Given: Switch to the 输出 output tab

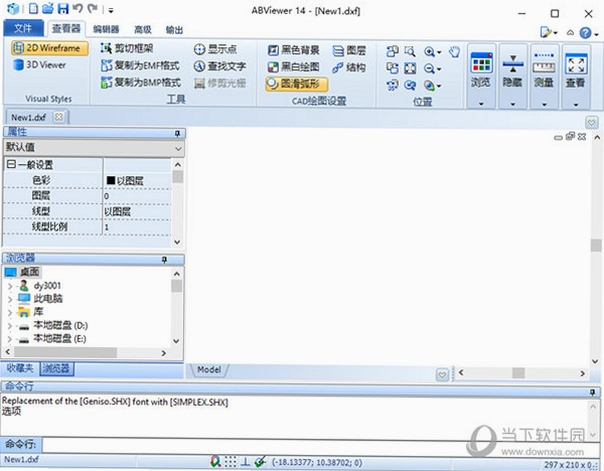Looking at the screenshot, I should pyautogui.click(x=174, y=29).
